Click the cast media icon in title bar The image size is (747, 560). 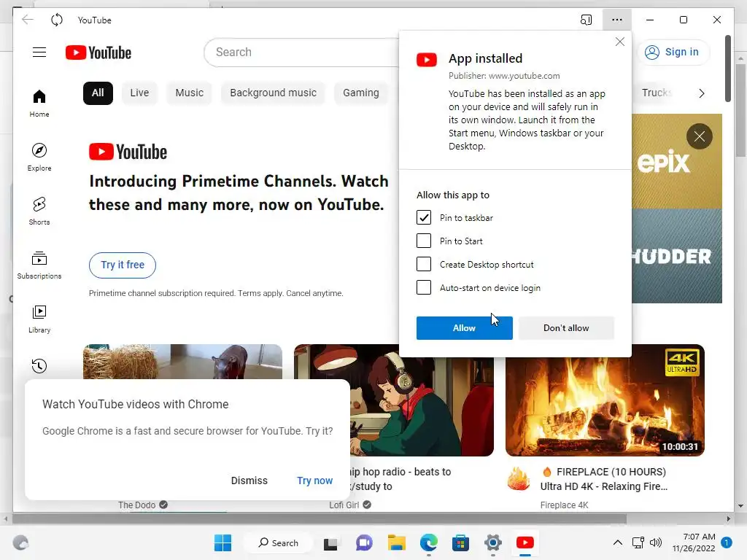pos(586,20)
